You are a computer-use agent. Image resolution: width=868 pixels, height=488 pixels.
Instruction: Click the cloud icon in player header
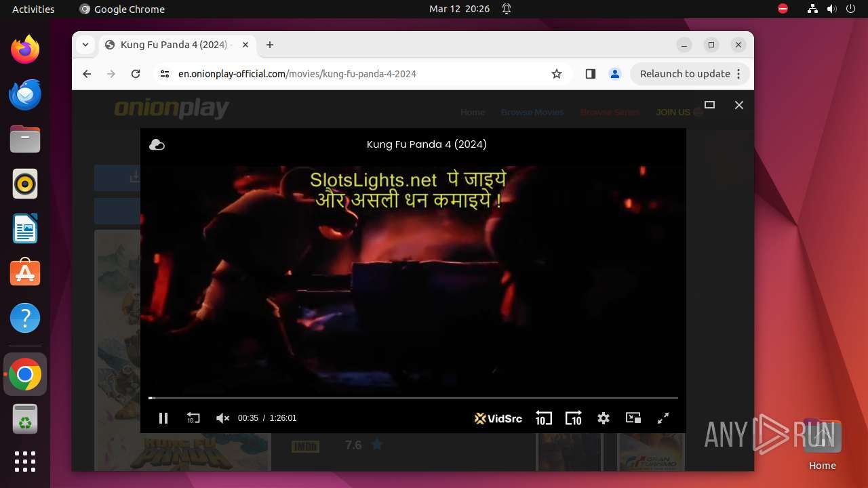click(x=157, y=144)
